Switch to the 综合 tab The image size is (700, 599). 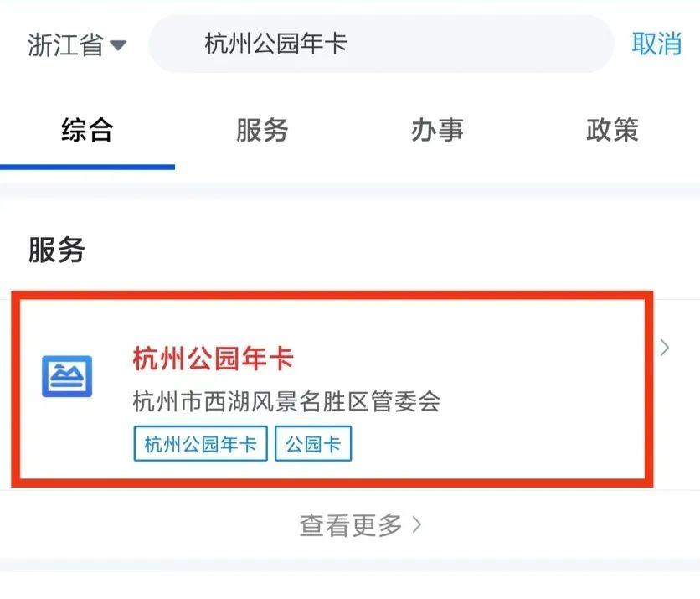click(x=87, y=130)
